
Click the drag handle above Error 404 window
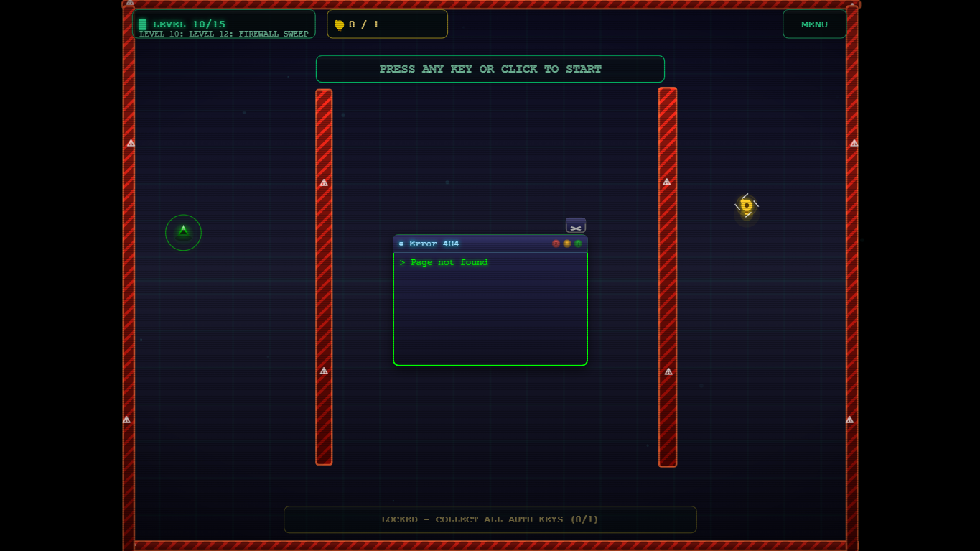(x=576, y=226)
